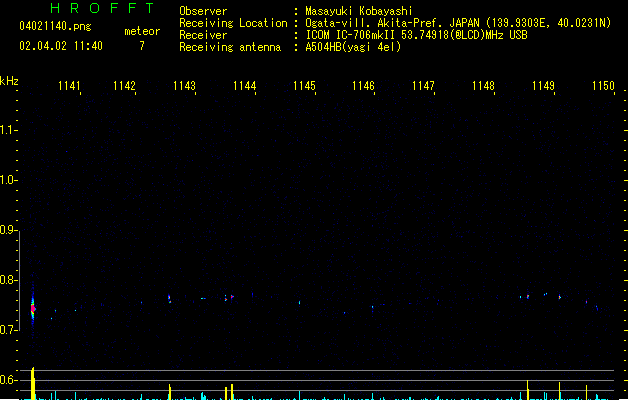629x400 pixels.
Task: Click the echo spot below the 1145 marker
Action: coord(299,303)
